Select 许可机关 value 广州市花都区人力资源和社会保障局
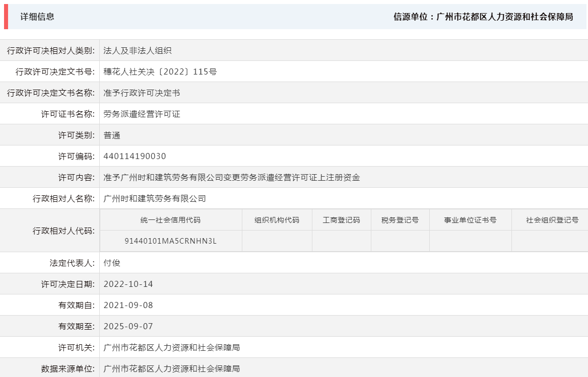588x377 pixels. tap(172, 347)
